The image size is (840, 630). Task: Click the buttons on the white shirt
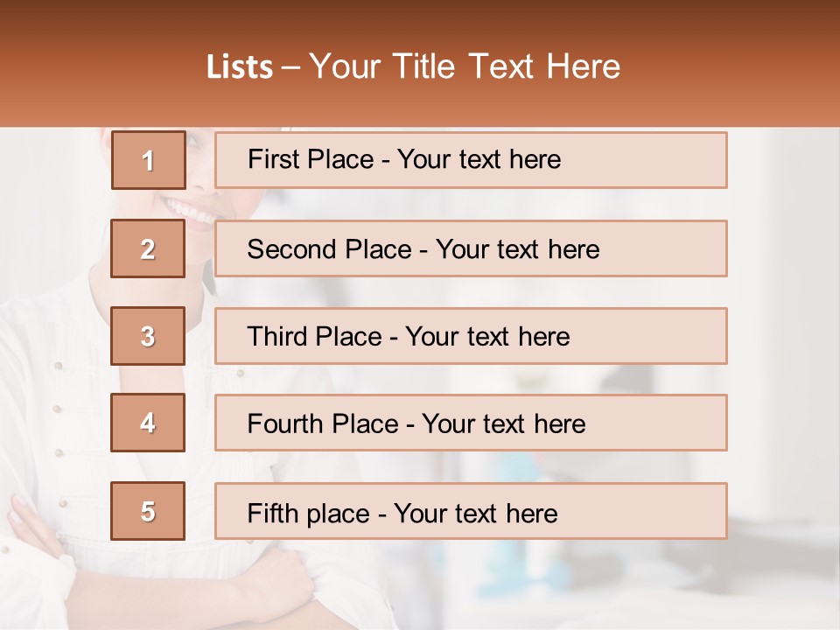tap(59, 409)
